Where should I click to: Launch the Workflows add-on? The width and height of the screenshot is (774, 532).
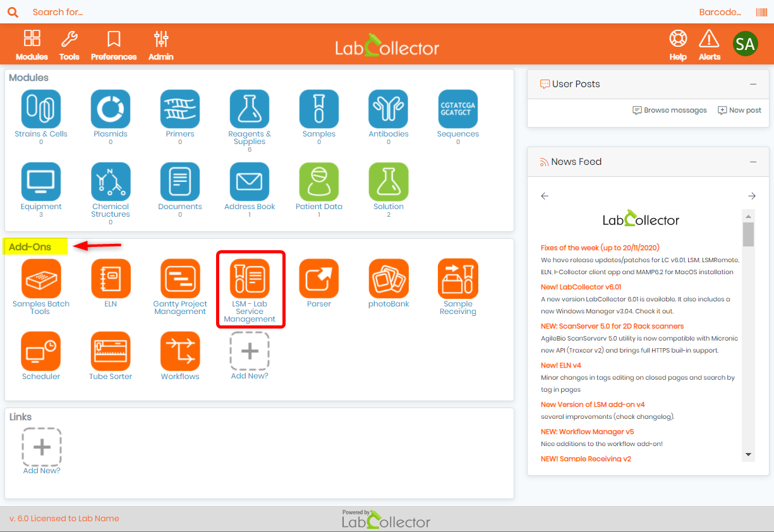click(180, 351)
